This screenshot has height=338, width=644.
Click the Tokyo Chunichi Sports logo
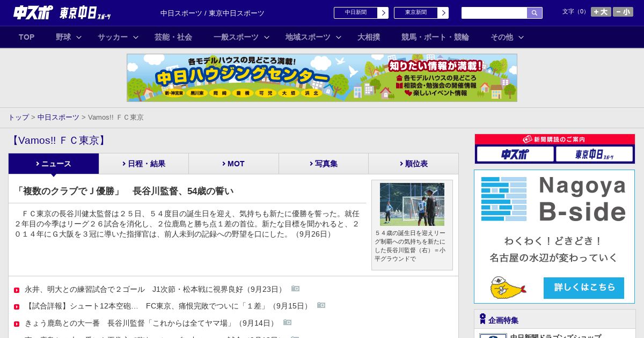85,13
